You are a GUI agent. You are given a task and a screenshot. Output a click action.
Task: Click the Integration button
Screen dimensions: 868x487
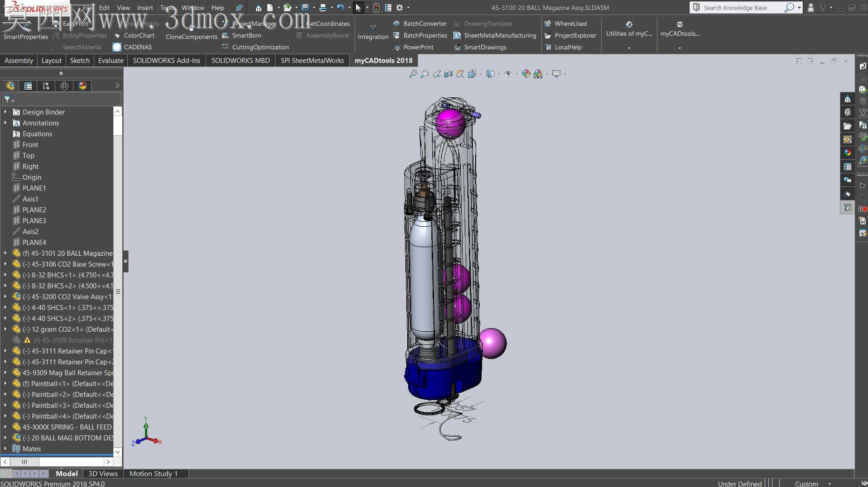point(373,32)
